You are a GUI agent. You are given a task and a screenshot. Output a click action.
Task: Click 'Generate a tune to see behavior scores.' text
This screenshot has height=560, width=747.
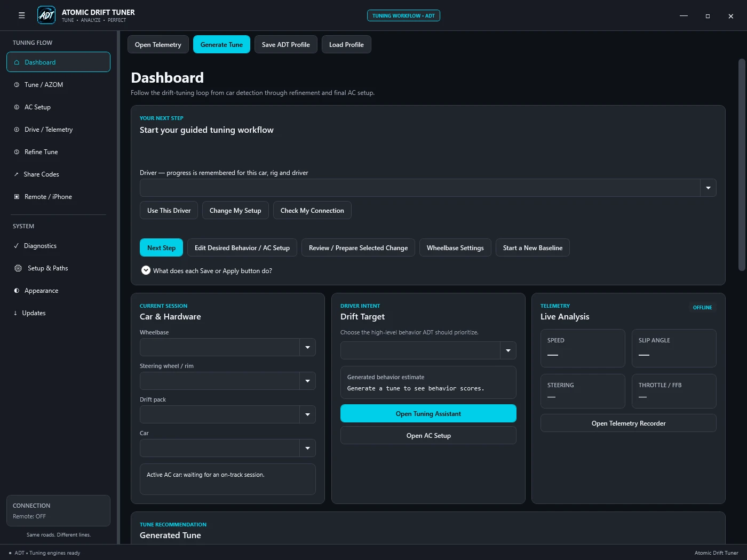[x=416, y=388]
